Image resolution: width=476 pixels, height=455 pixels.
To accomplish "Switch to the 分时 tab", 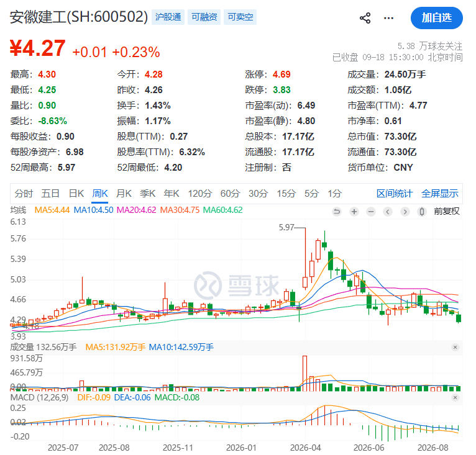I will coord(24,194).
